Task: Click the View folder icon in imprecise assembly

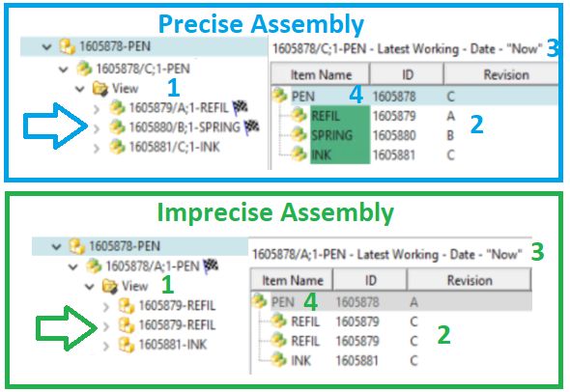Action: (x=110, y=287)
